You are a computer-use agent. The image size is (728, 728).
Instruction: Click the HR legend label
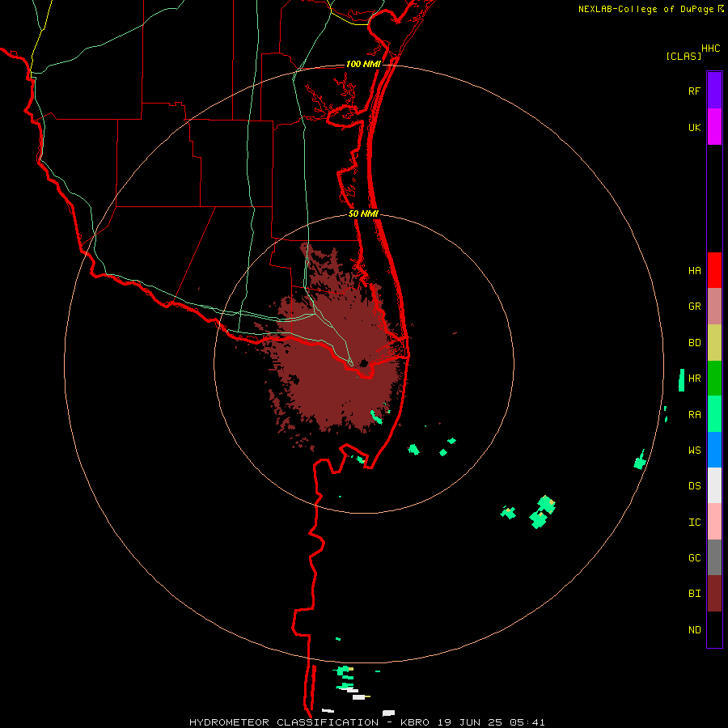click(694, 379)
